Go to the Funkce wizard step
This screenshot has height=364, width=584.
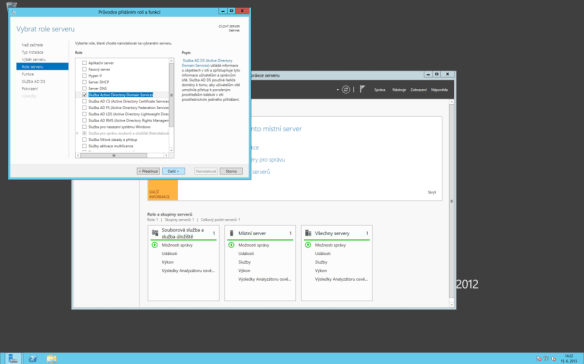coord(28,74)
